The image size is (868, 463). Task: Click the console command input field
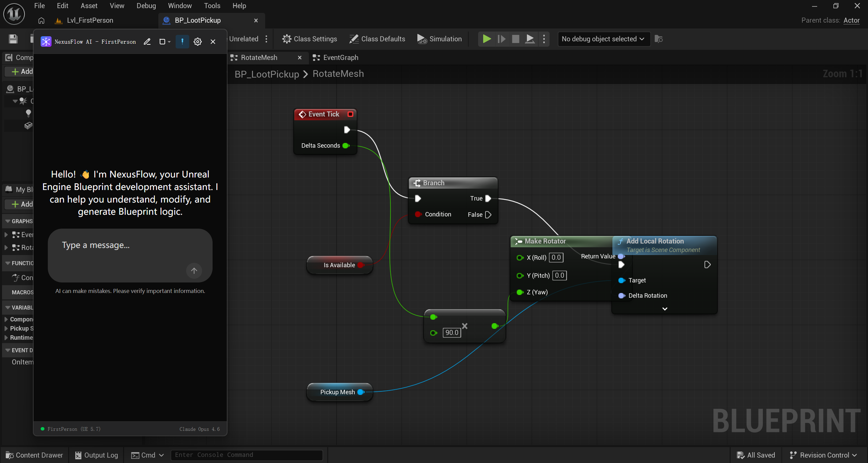247,455
